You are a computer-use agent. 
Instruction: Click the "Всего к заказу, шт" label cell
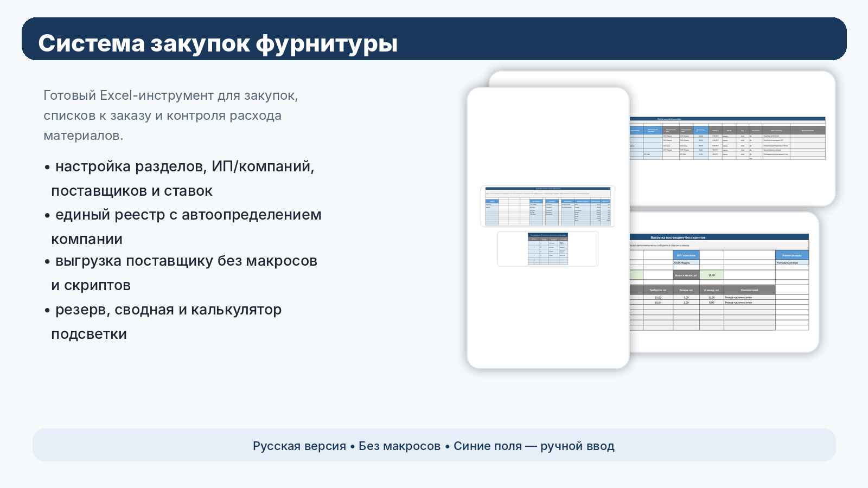[686, 275]
